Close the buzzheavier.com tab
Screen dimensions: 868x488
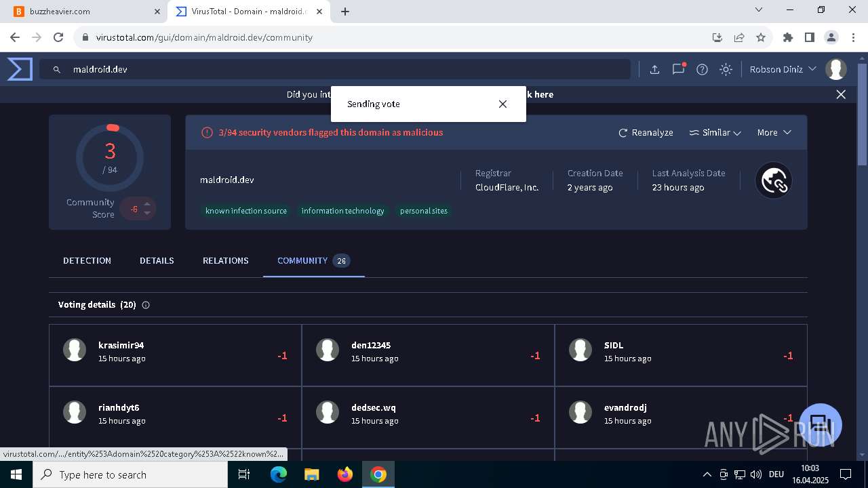point(157,12)
